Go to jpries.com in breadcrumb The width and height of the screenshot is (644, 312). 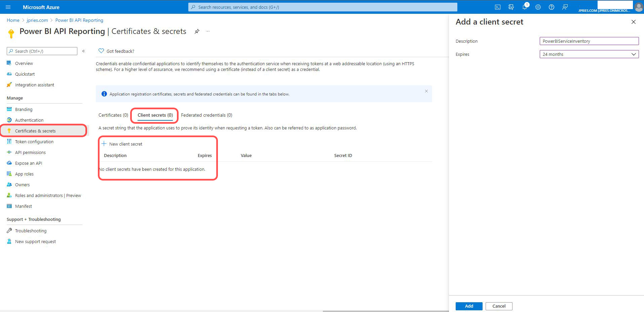[x=37, y=20]
